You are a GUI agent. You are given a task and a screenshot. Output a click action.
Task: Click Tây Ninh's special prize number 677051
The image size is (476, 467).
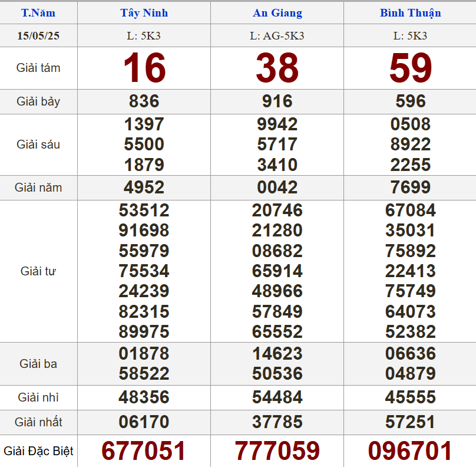click(x=144, y=451)
